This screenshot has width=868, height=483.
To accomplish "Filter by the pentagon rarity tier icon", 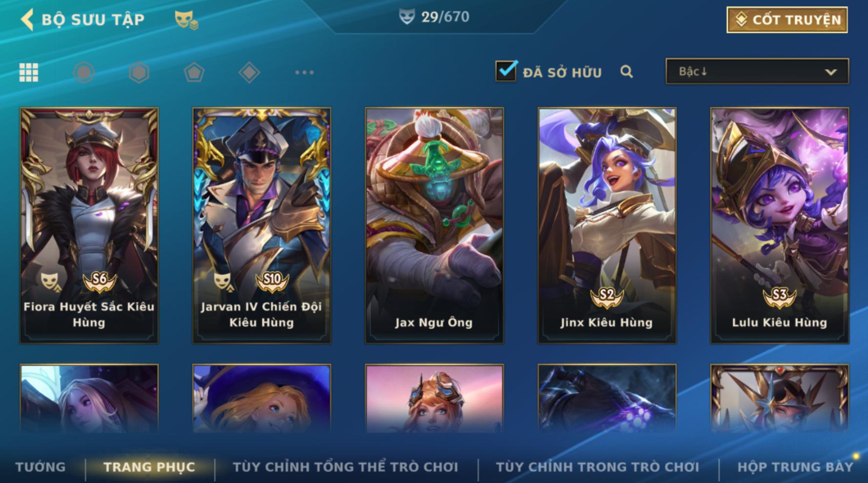I will coord(194,73).
